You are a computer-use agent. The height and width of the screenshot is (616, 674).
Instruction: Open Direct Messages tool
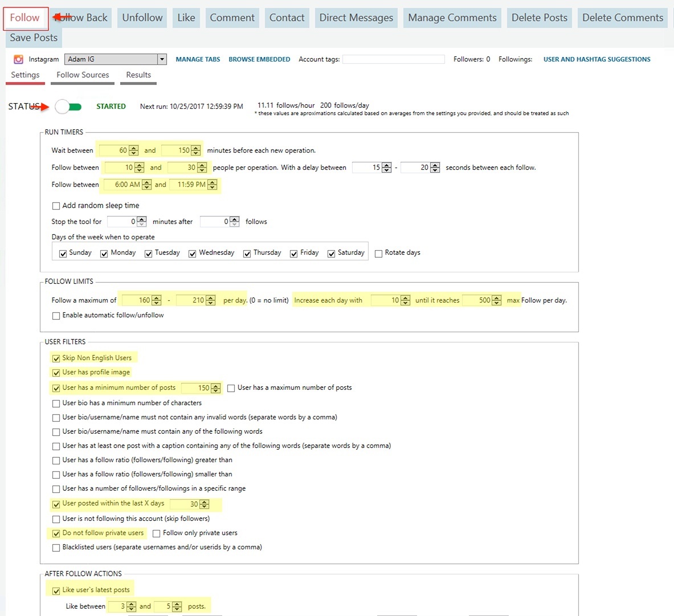point(356,18)
